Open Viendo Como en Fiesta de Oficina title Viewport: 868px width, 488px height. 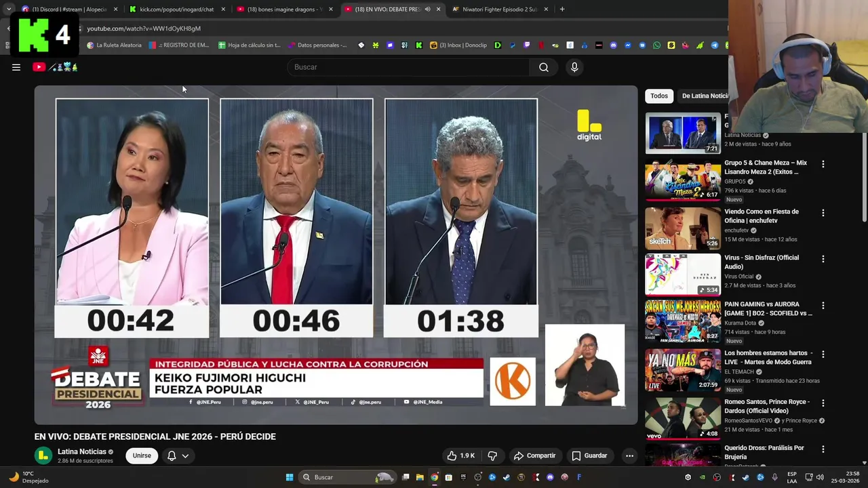point(762,216)
